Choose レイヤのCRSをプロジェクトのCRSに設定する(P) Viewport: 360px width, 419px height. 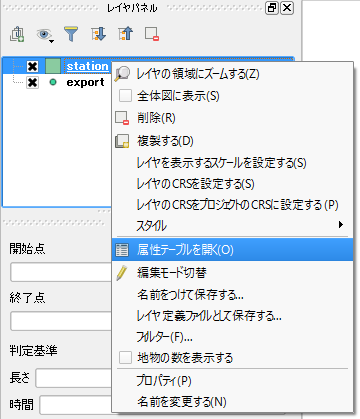tap(232, 204)
